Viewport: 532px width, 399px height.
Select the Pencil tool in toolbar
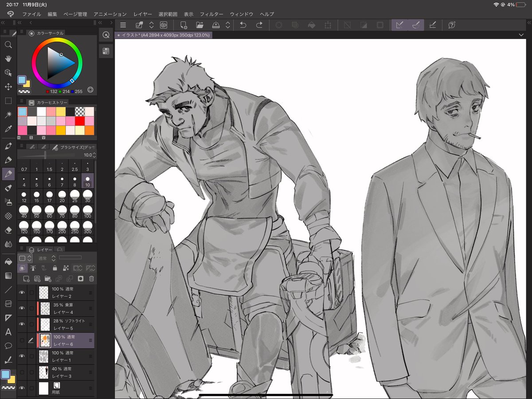coord(8,160)
